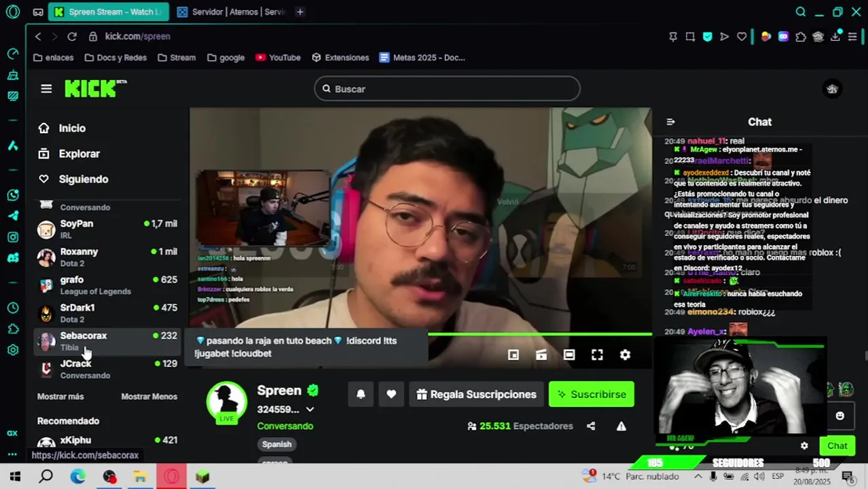Open History clock in Opera sidebar
Image resolution: width=868 pixels, height=489 pixels.
(x=12, y=308)
